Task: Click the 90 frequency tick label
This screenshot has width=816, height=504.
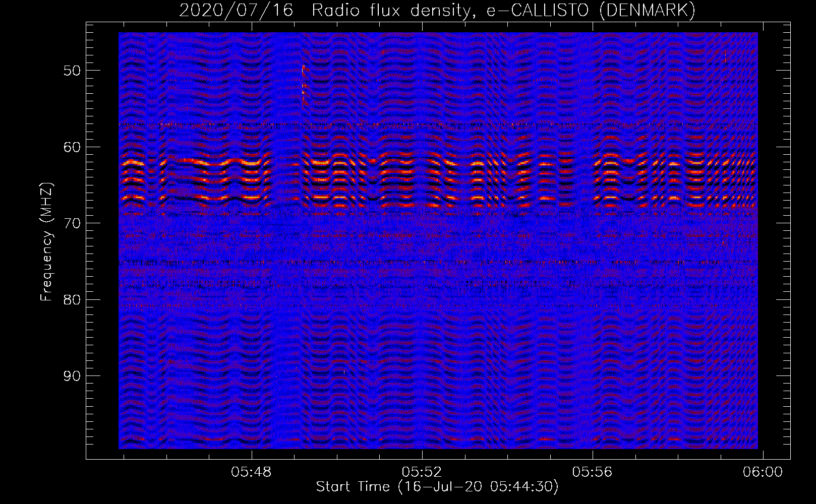Action: click(72, 376)
